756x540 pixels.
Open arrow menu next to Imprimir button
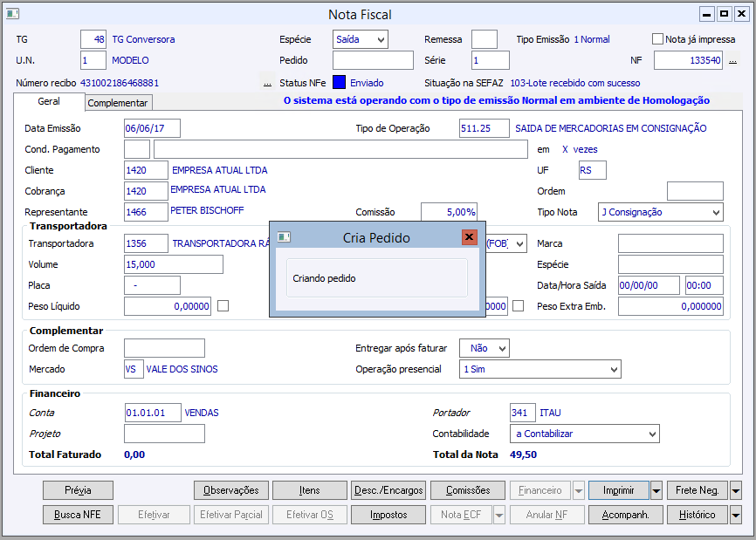tap(656, 490)
